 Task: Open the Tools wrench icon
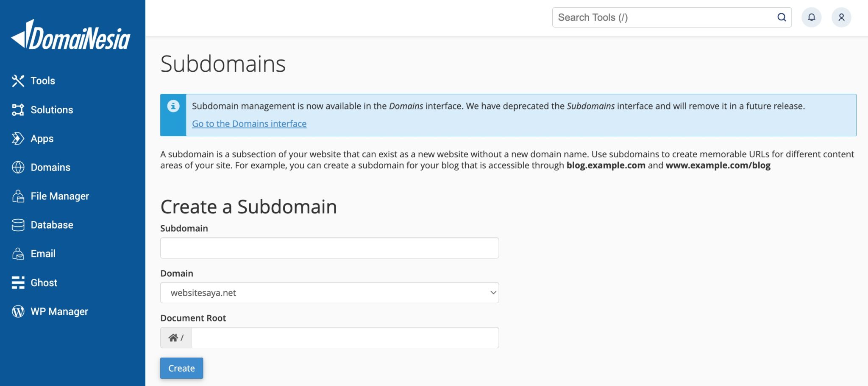point(18,81)
